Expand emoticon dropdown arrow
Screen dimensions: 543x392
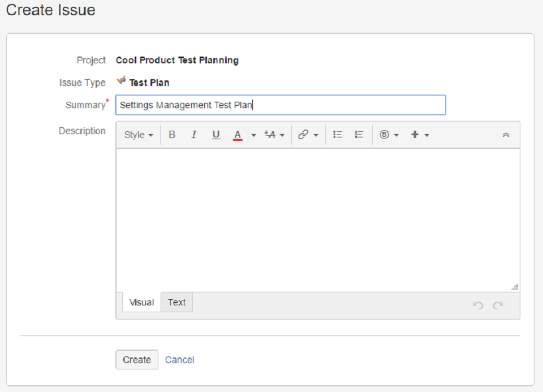(397, 135)
